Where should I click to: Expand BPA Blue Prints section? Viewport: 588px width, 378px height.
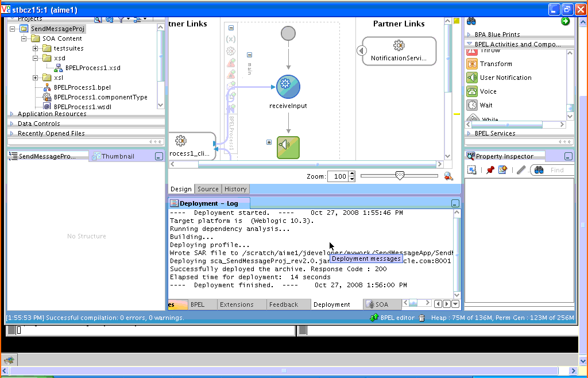click(x=469, y=34)
